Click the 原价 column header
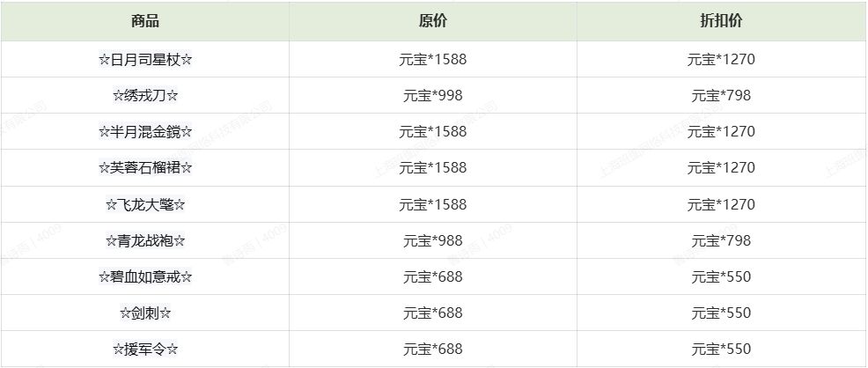Image resolution: width=868 pixels, height=368 pixels. click(433, 22)
